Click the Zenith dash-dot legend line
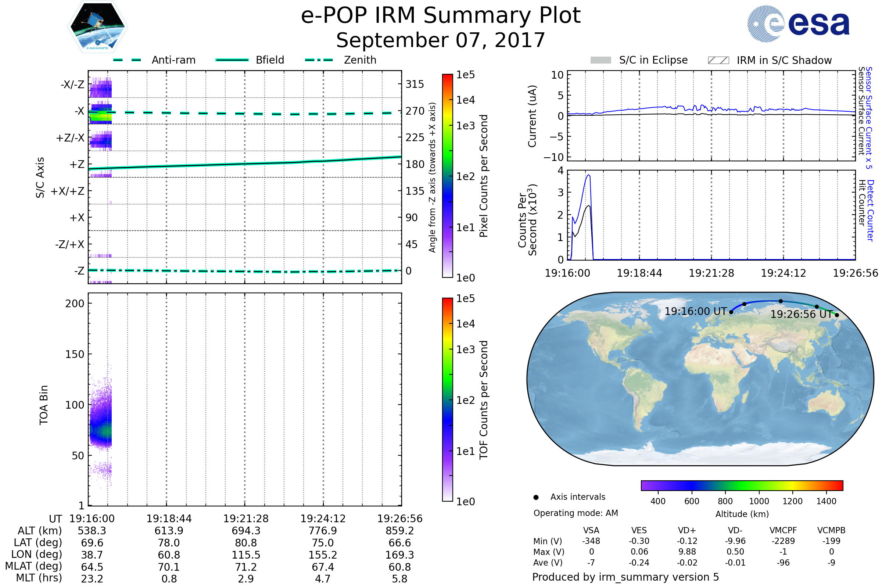 coord(319,60)
